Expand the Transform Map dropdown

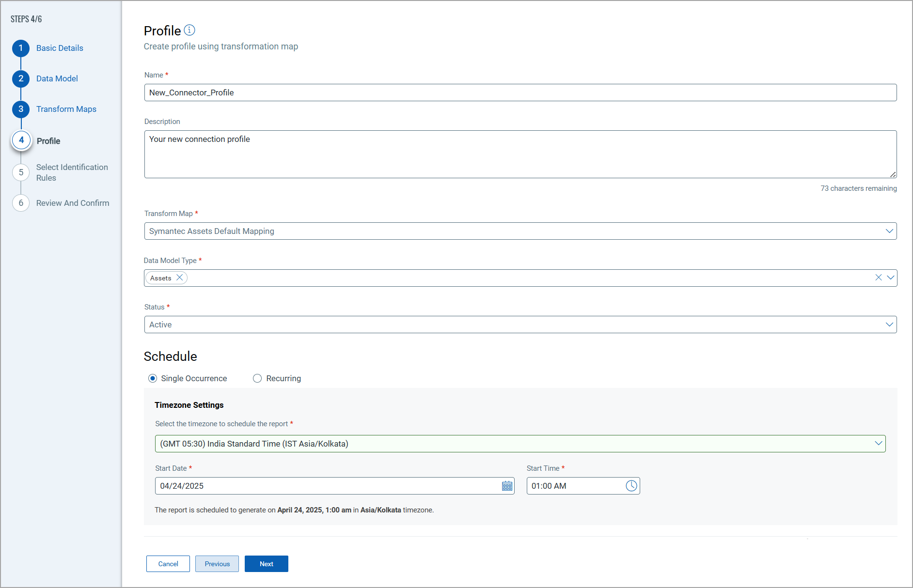coord(889,231)
